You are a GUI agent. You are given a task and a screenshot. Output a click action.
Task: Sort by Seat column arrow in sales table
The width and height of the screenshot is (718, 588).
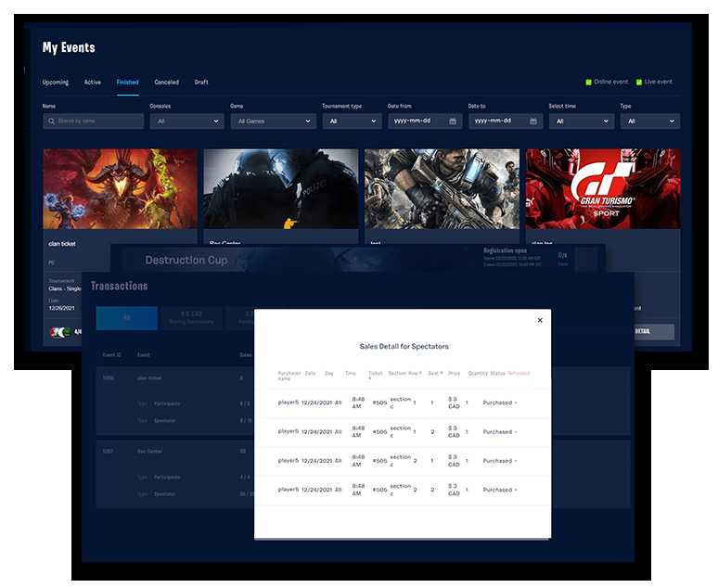coord(441,373)
